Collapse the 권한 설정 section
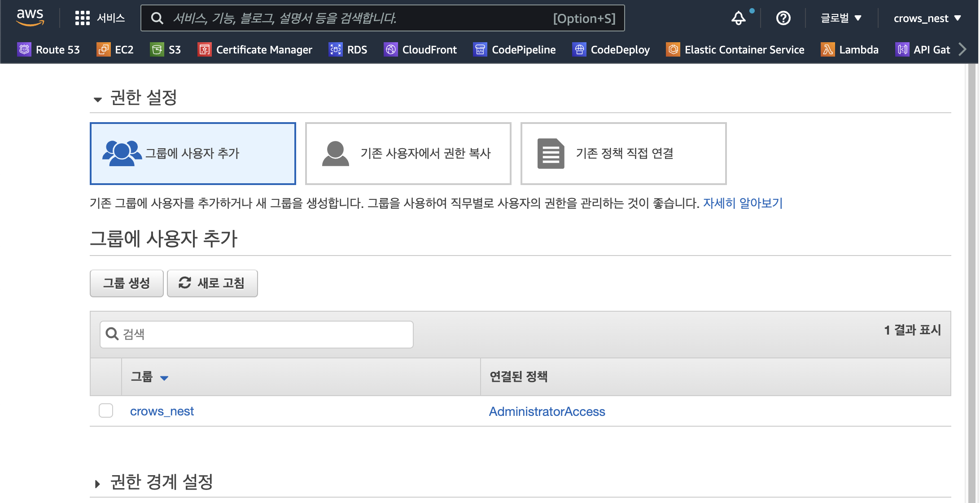This screenshot has height=503, width=980. point(98,99)
